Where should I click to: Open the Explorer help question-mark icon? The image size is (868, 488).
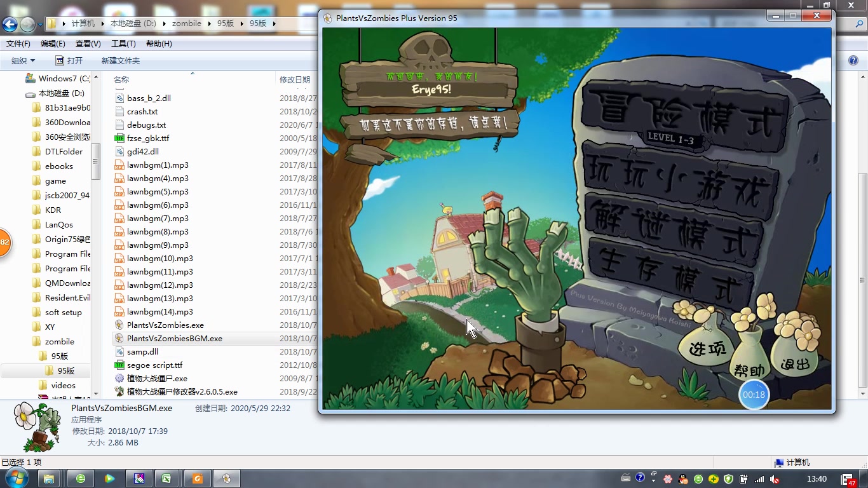coord(853,60)
